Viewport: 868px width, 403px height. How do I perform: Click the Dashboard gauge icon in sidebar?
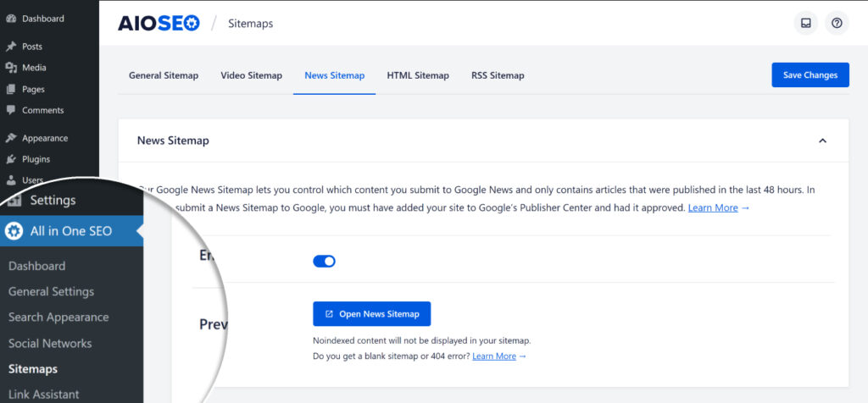tap(10, 19)
